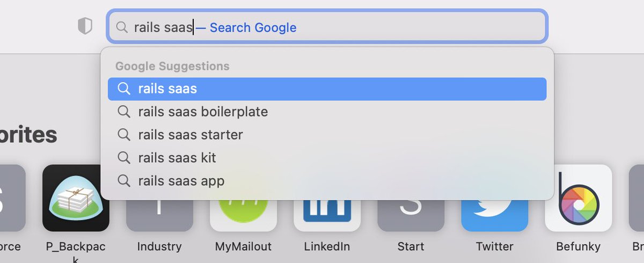Open the Befunky favorite icon
Viewport: 644px width, 263px height.
pos(578,198)
